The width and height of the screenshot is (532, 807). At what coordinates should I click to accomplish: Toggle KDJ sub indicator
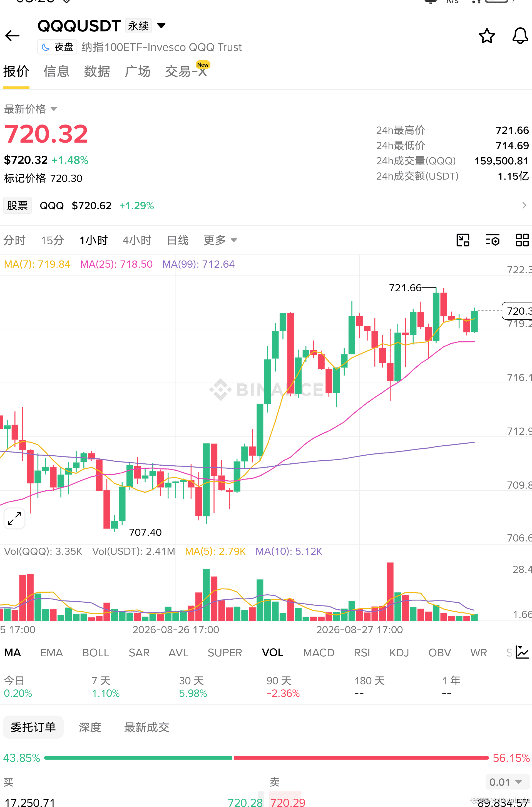click(x=399, y=652)
